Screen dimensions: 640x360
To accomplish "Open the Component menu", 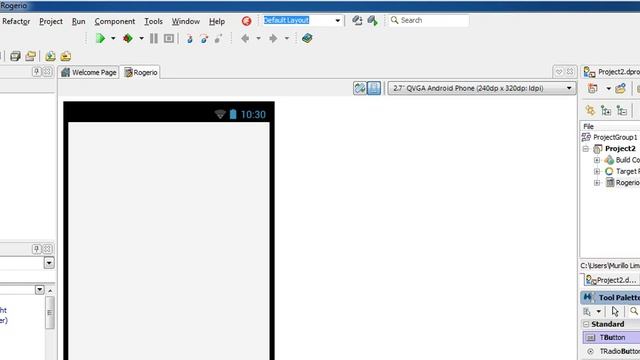I will [x=115, y=21].
